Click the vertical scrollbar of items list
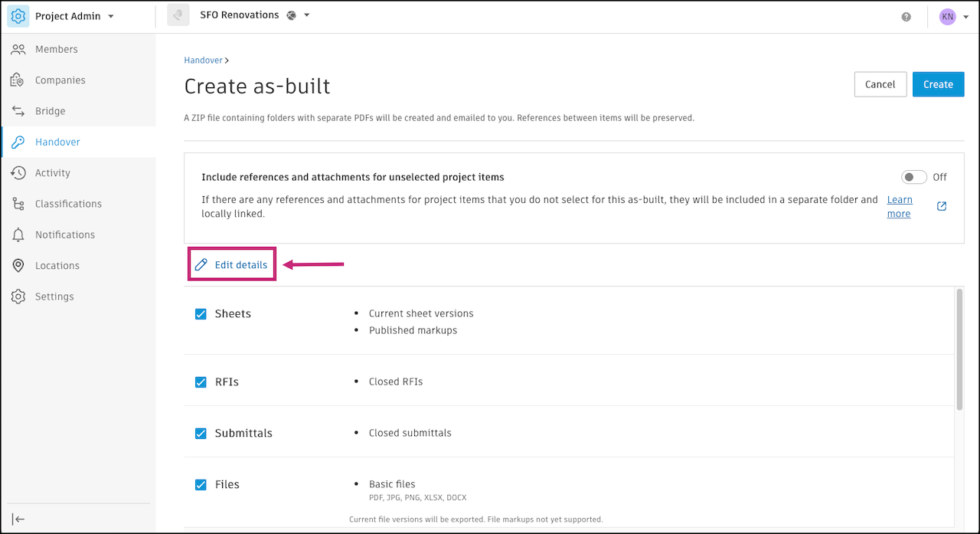This screenshot has height=534, width=980. (959, 349)
